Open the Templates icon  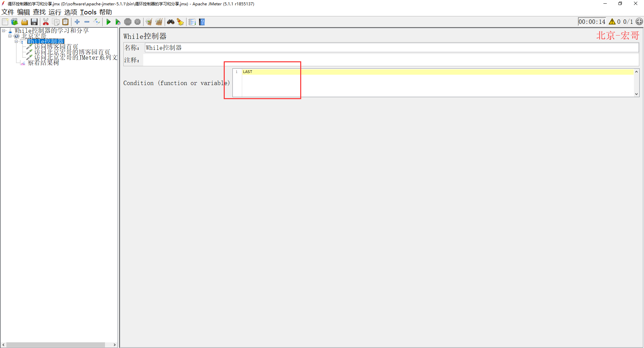[14, 22]
